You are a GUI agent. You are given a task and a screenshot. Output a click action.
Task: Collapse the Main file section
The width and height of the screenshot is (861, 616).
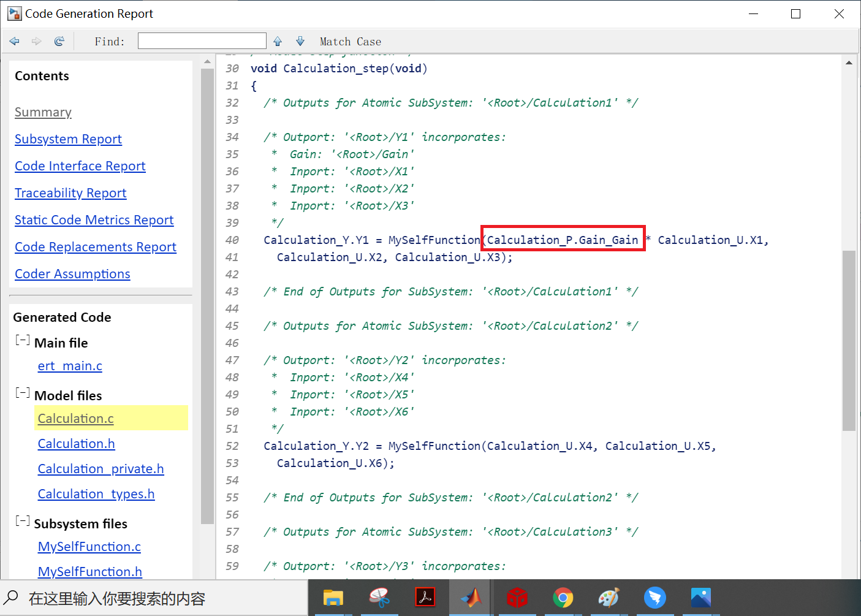tap(23, 340)
